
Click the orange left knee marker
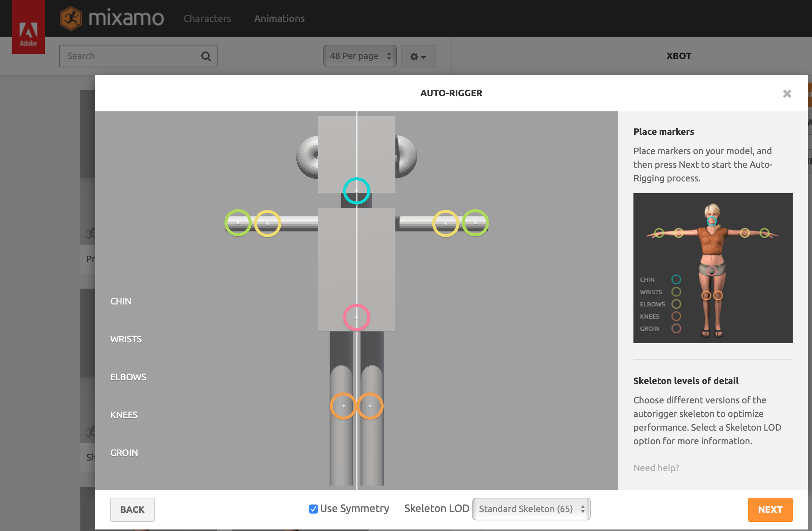[343, 406]
